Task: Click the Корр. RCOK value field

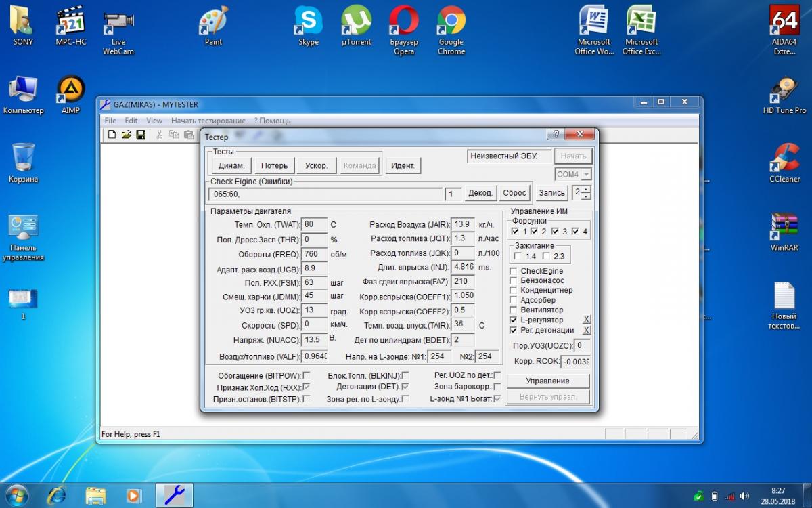Action: (x=575, y=362)
